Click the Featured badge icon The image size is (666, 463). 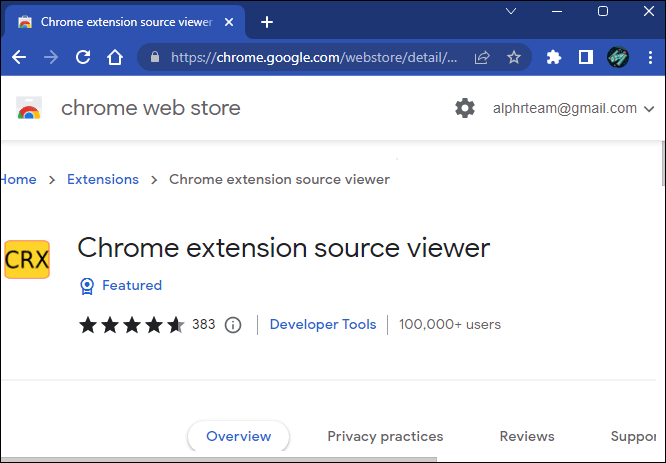coord(87,286)
